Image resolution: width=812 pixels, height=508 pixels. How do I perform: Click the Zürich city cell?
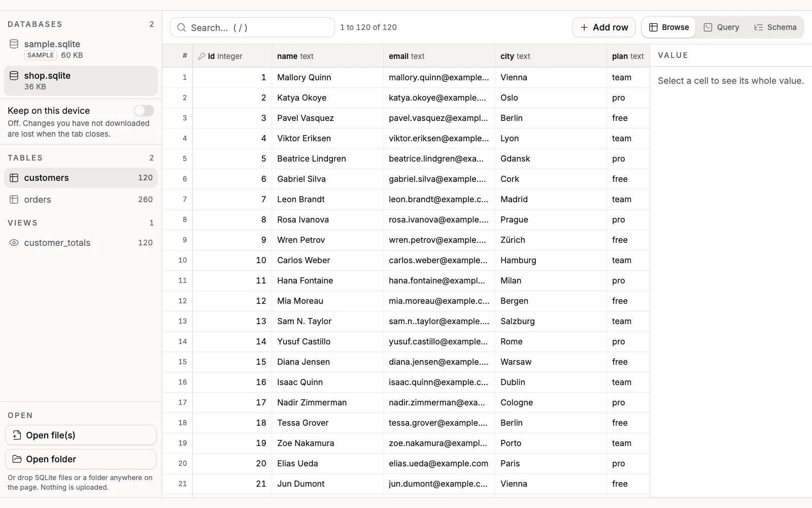click(x=551, y=240)
